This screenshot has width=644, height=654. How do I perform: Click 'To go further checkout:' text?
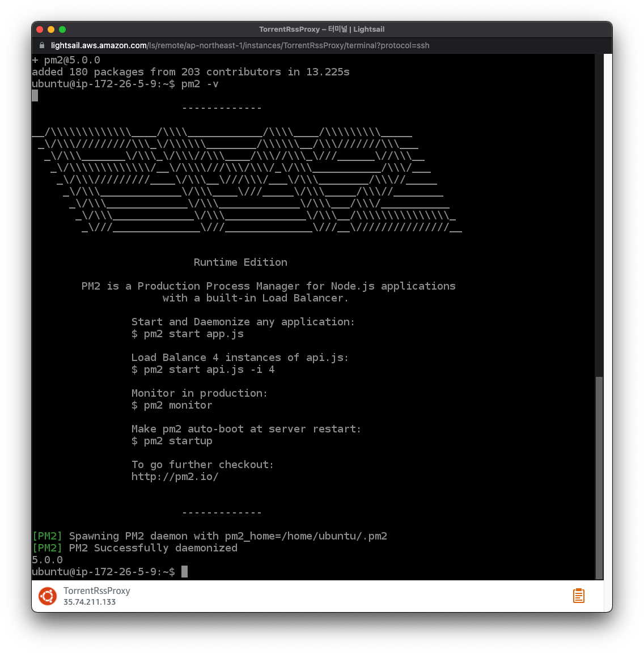pos(202,465)
